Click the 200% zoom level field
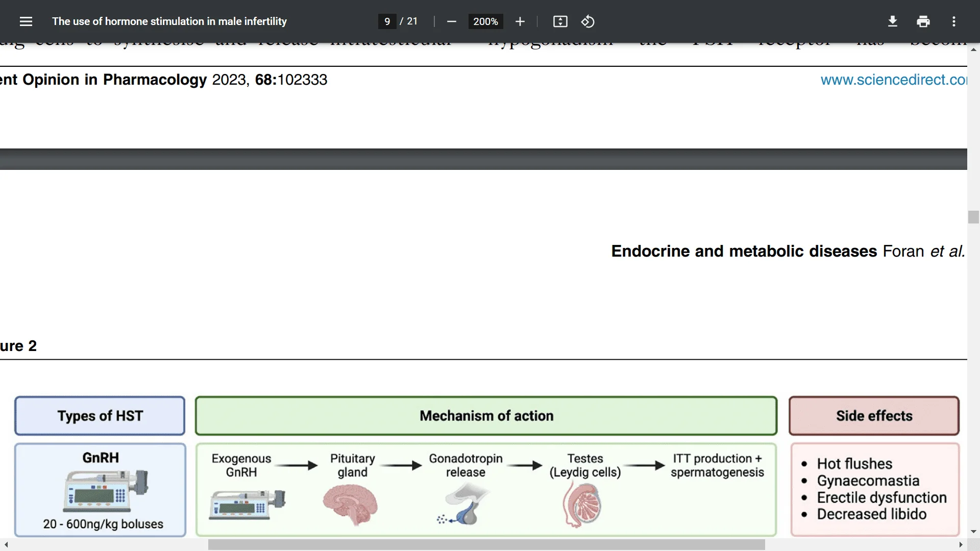The width and height of the screenshot is (980, 551). point(485,21)
